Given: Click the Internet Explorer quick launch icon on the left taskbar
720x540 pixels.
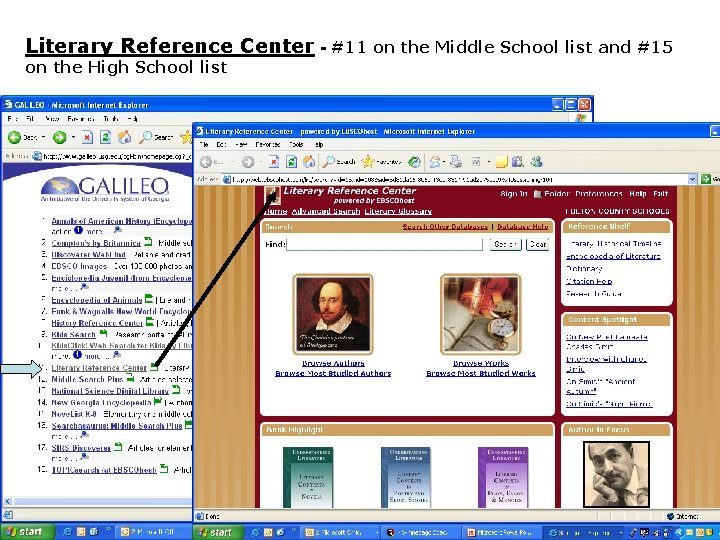Looking at the screenshot, I should (x=68, y=532).
